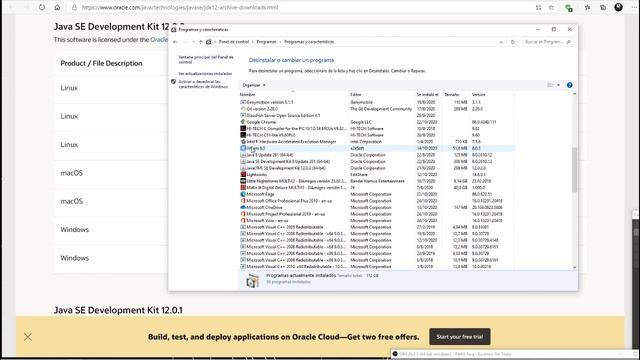Image resolution: width=640 pixels, height=360 pixels.
Task: Open the browser favorites list
Action: pos(587,7)
